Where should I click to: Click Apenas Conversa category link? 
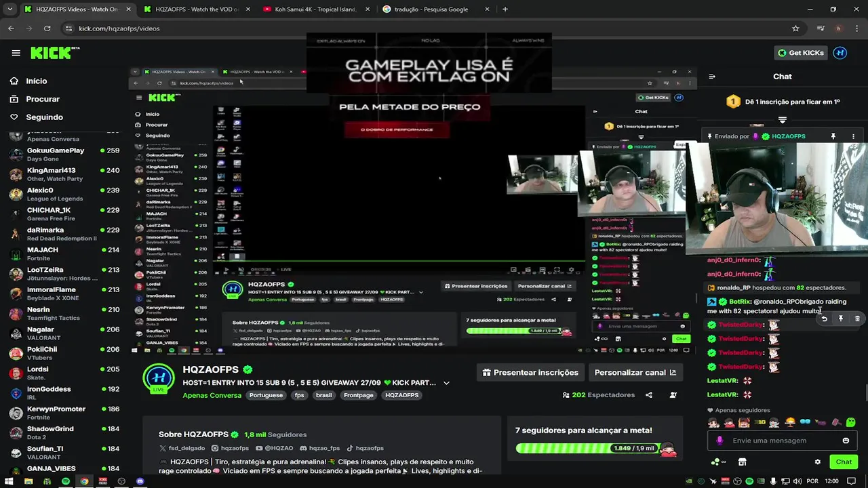tap(212, 395)
